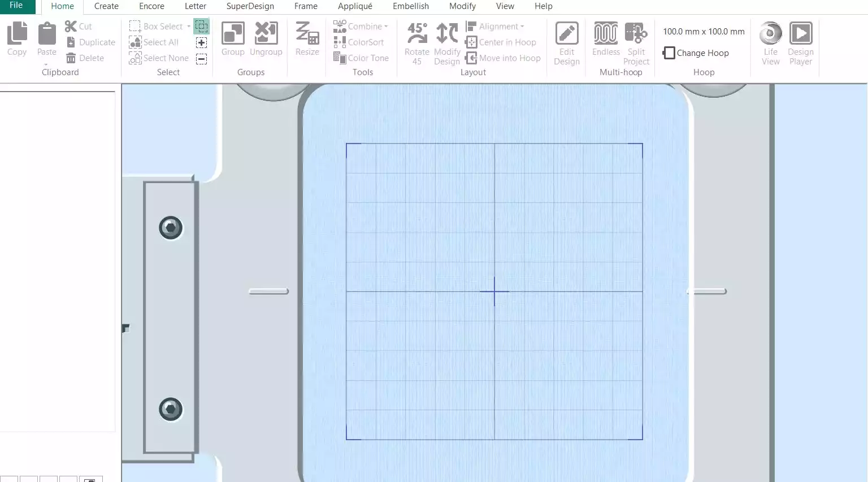Open Life View
Screen dimensions: 868x482
click(x=771, y=44)
